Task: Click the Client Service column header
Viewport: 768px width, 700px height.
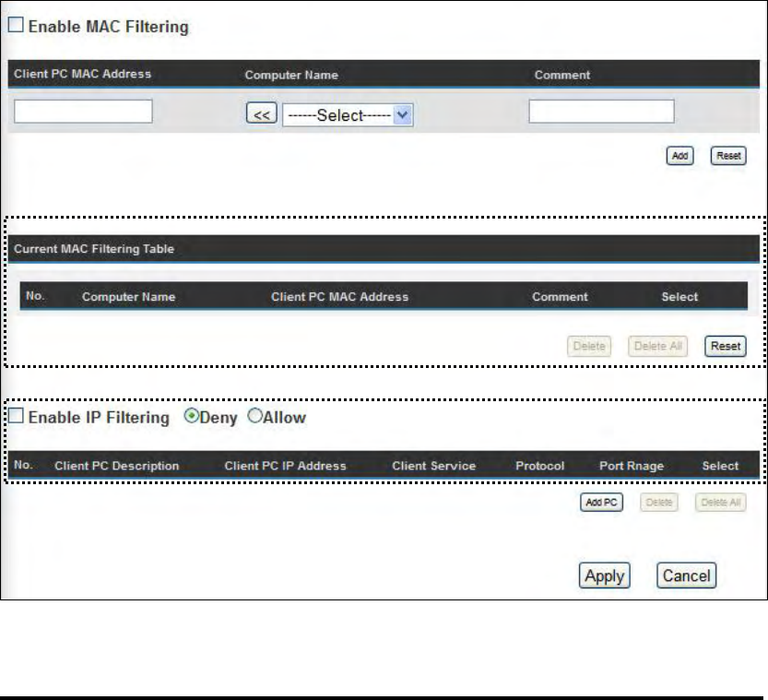Action: [433, 466]
